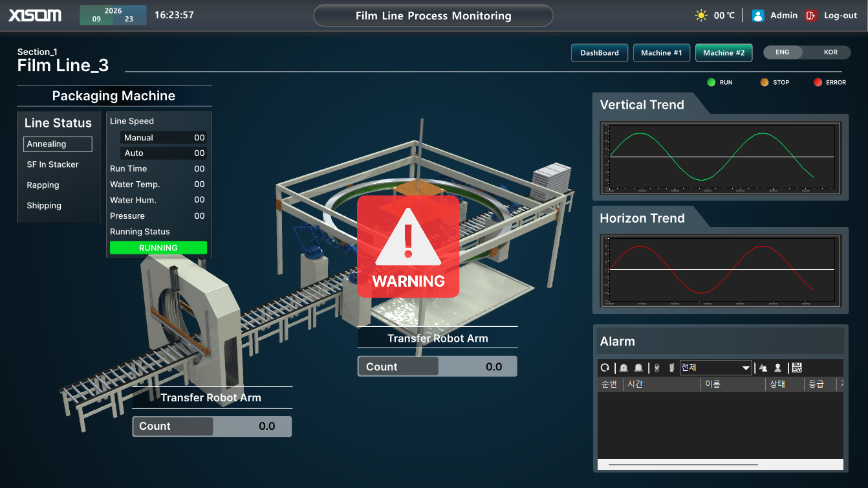
Task: Click the red ERROR status indicator
Action: coord(818,82)
